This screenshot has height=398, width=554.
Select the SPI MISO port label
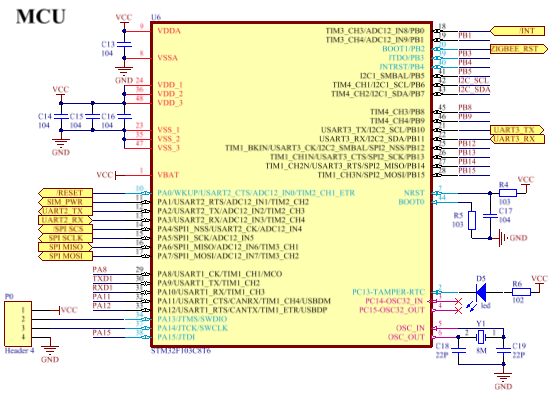coord(66,247)
